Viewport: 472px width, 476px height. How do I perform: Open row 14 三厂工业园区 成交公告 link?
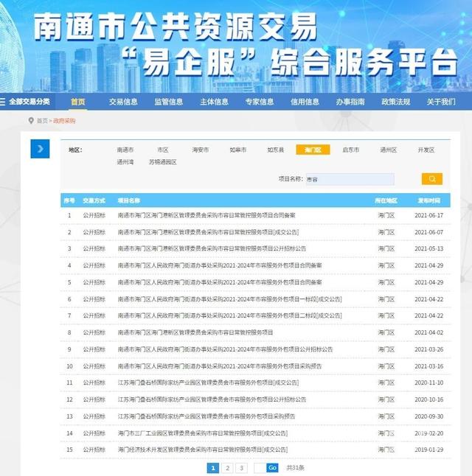pos(202,433)
